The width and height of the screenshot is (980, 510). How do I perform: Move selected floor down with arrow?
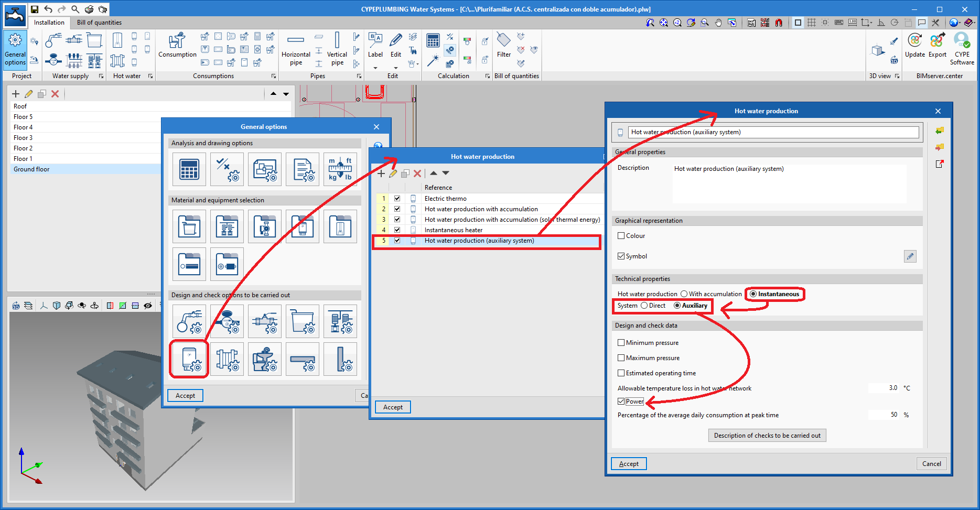point(286,94)
